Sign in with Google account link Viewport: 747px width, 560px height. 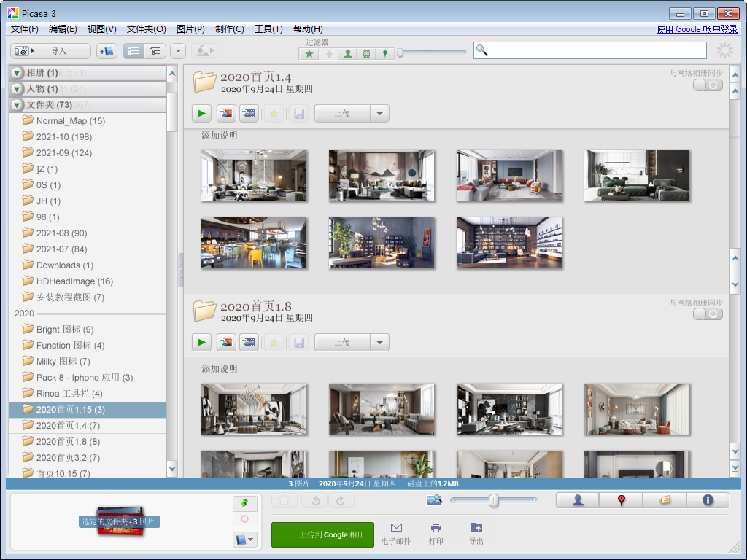coord(697,29)
